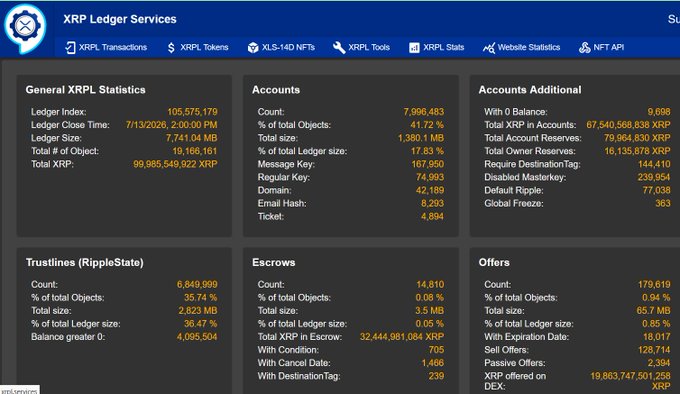Click the dollar sign icon for XRPL Tokens
The width and height of the screenshot is (680, 394).
point(171,47)
